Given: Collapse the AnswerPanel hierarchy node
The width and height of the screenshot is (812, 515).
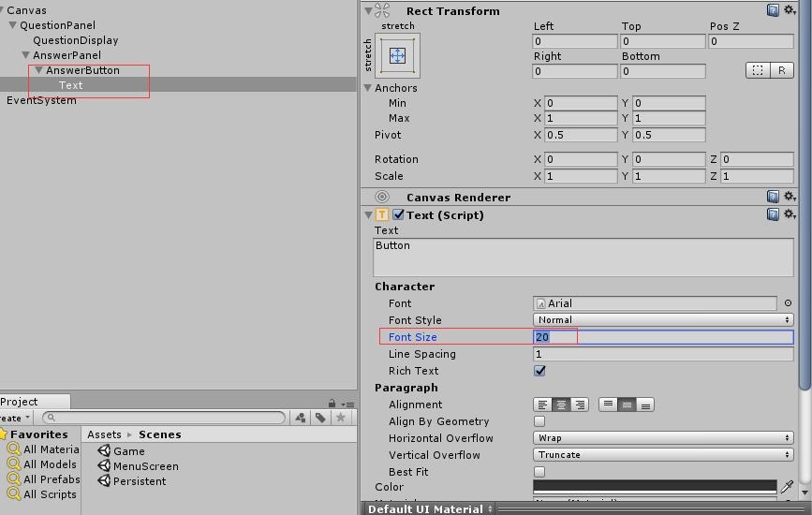Looking at the screenshot, I should pyautogui.click(x=26, y=55).
